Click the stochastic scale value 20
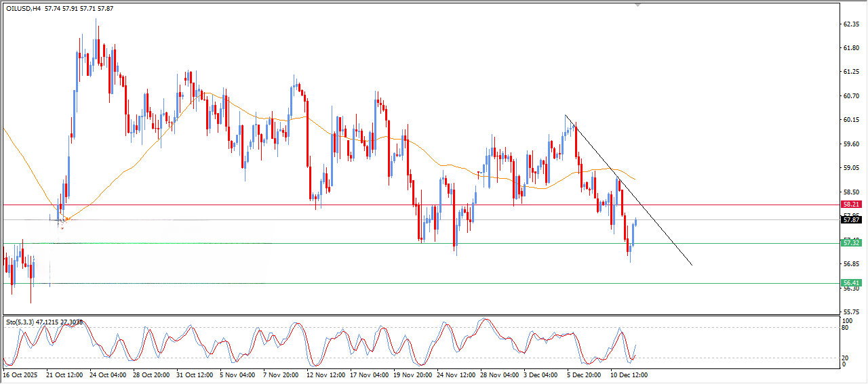This screenshot has width=868, height=384. point(844,358)
